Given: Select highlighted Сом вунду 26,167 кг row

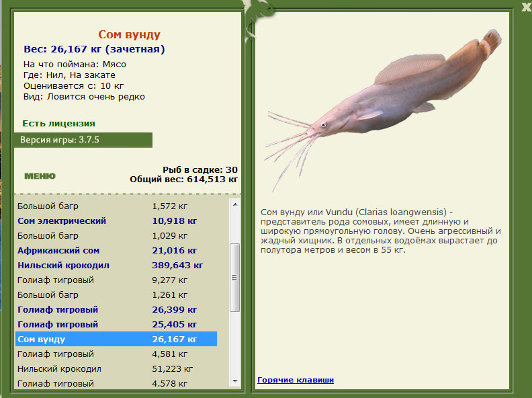Looking at the screenshot, I should click(116, 339).
